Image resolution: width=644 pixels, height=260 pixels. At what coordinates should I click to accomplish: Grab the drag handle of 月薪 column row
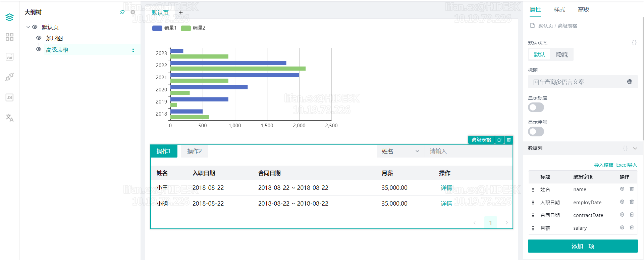533,228
